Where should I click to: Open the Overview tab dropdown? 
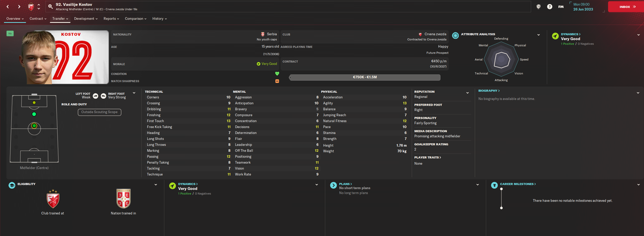tap(15, 19)
